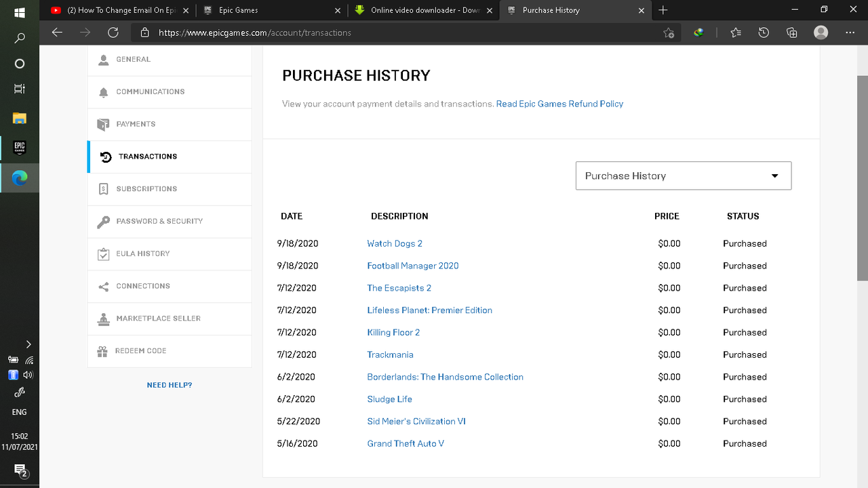Open the Read Epic Games Refund Policy link
The image size is (868, 488).
click(x=559, y=104)
